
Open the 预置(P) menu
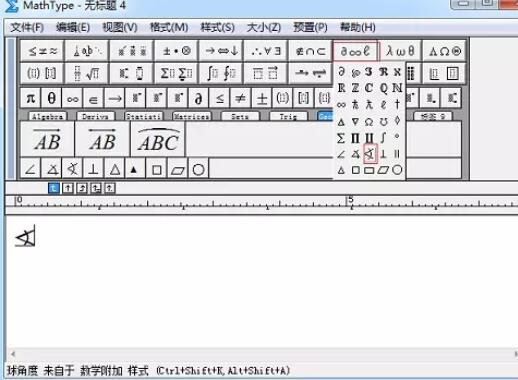click(x=310, y=27)
